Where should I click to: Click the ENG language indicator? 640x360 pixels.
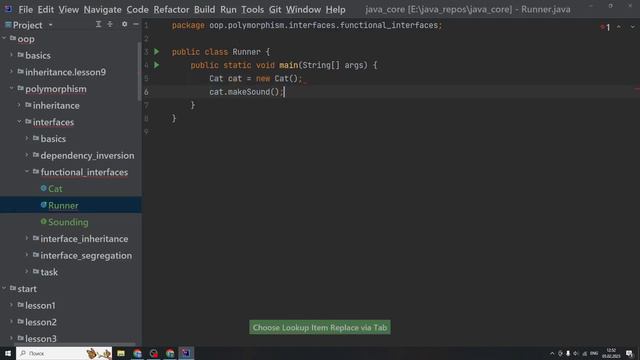tap(594, 353)
